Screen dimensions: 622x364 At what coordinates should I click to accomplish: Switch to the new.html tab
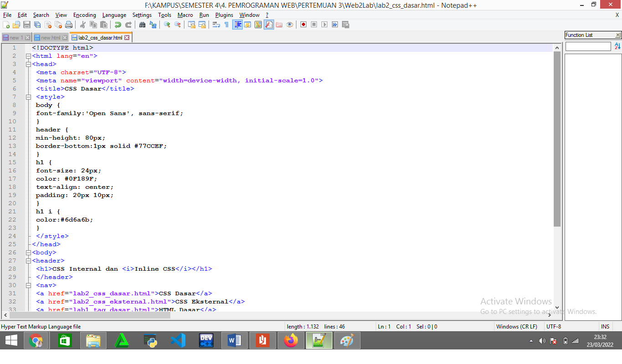tap(50, 38)
